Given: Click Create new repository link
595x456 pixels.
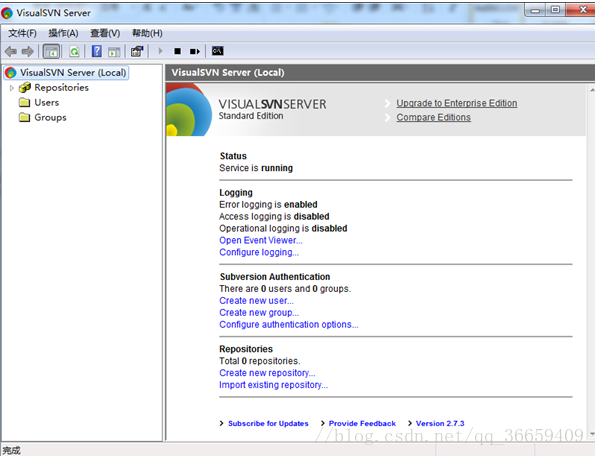Looking at the screenshot, I should click(267, 373).
